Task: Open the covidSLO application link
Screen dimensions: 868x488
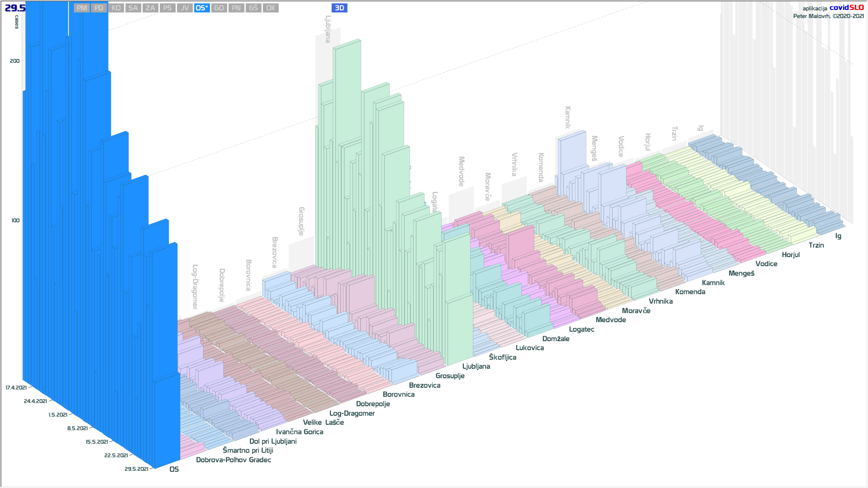Action: click(846, 8)
